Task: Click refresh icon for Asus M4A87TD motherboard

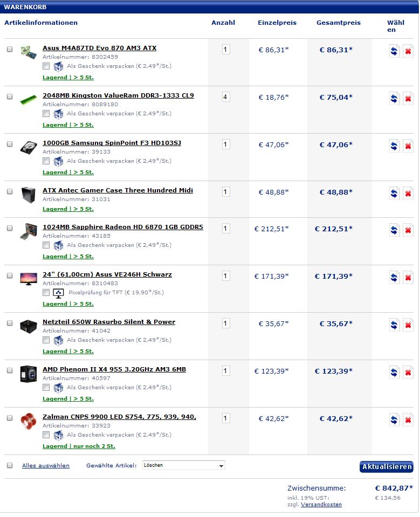Action: (394, 51)
